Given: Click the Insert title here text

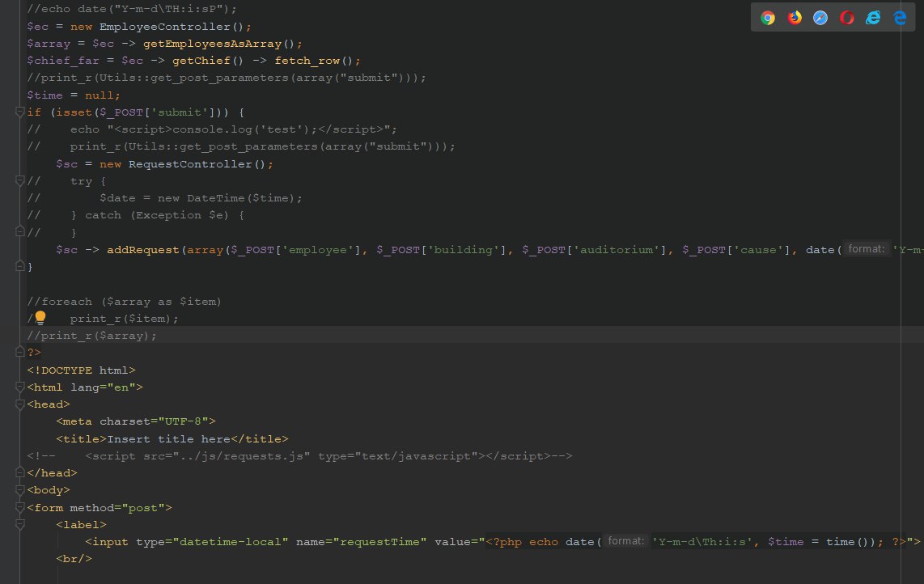Looking at the screenshot, I should click(168, 439).
